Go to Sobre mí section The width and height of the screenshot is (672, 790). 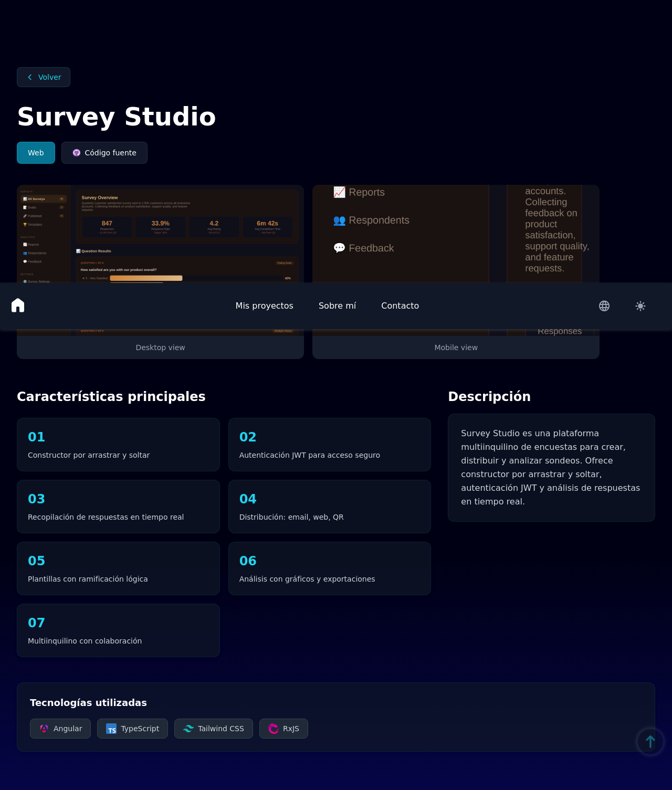pyautogui.click(x=338, y=306)
